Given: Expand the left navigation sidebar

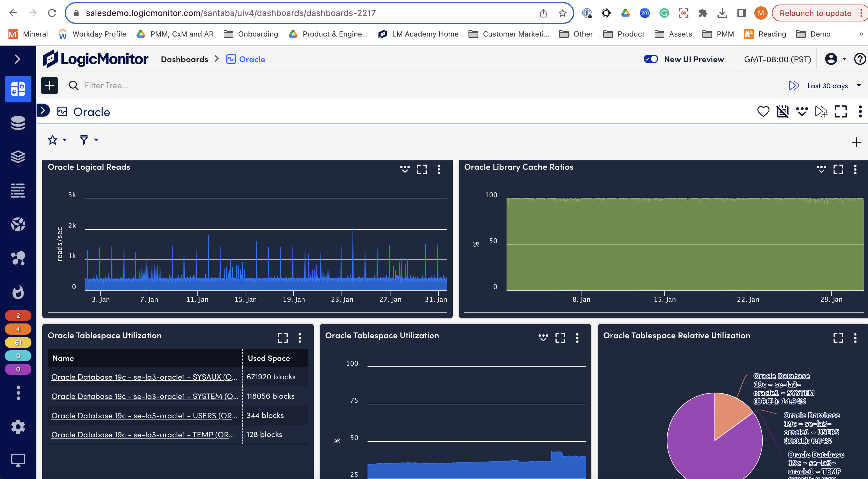Looking at the screenshot, I should click(18, 59).
